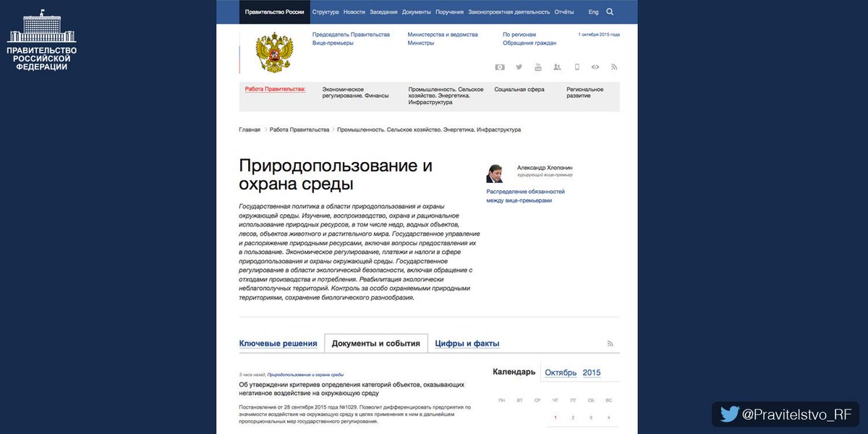Viewport: 868px width, 434px height.
Task: Open Природопользование и охрана среды article tag
Action: point(305,375)
